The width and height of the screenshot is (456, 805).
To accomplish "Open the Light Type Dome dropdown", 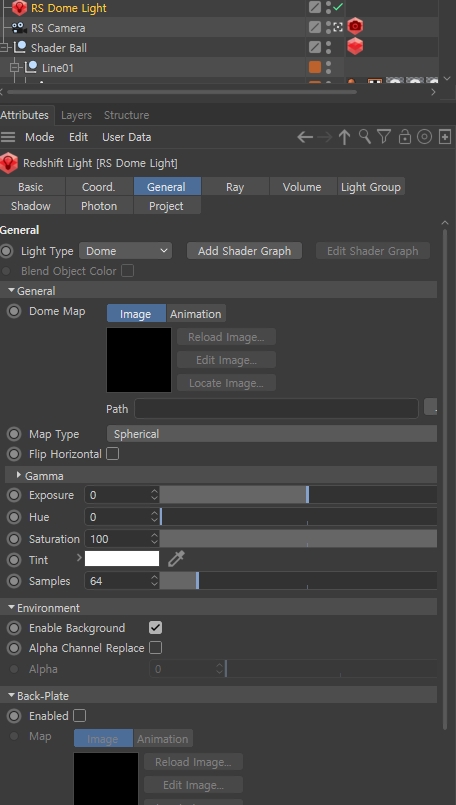I will 125,251.
